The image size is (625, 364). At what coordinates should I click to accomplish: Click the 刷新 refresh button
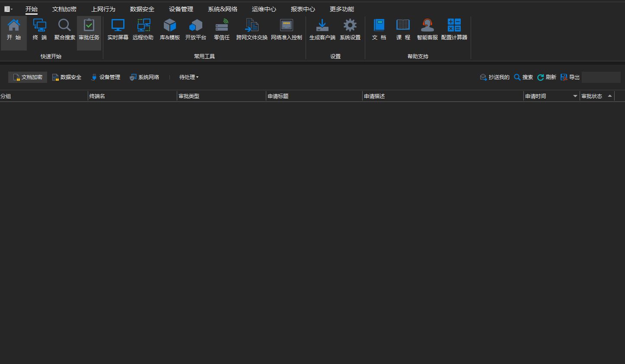click(x=547, y=77)
